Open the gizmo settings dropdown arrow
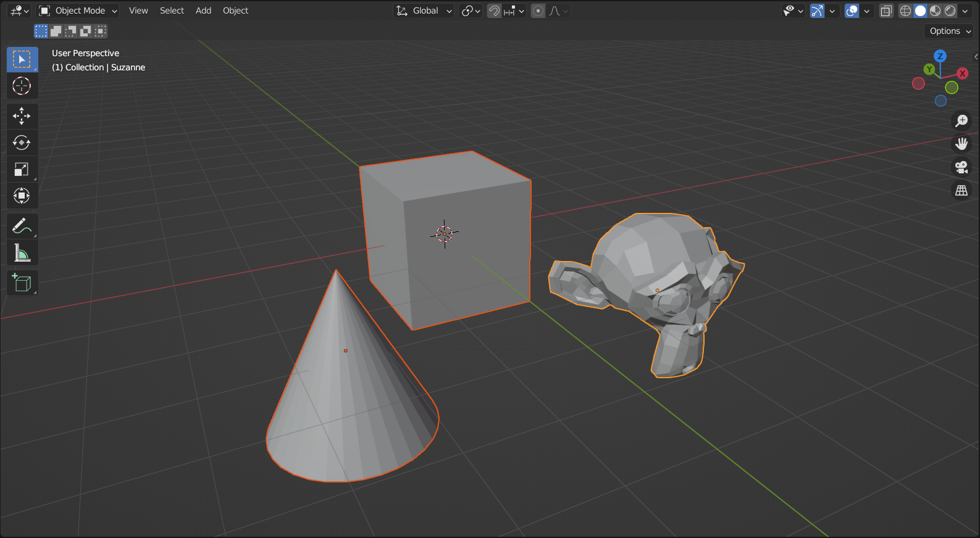 (x=832, y=10)
